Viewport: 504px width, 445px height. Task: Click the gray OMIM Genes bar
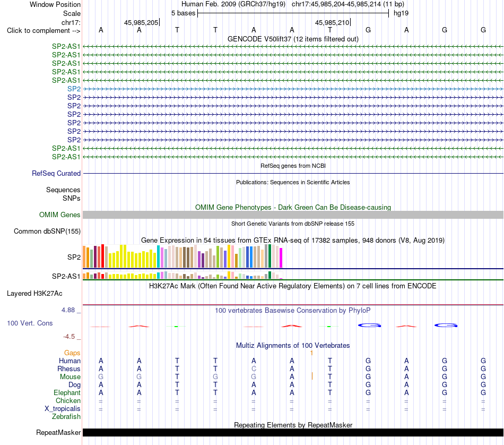pyautogui.click(x=293, y=215)
